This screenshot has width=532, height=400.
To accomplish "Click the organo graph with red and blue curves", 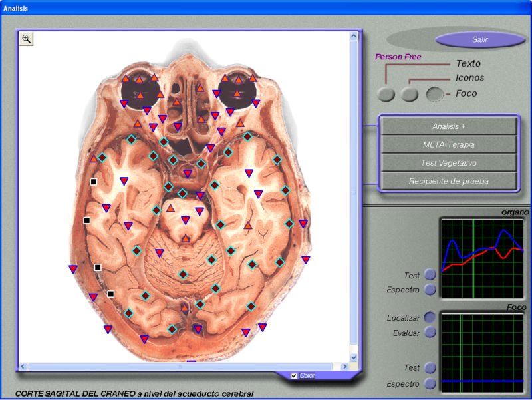I will (x=483, y=258).
